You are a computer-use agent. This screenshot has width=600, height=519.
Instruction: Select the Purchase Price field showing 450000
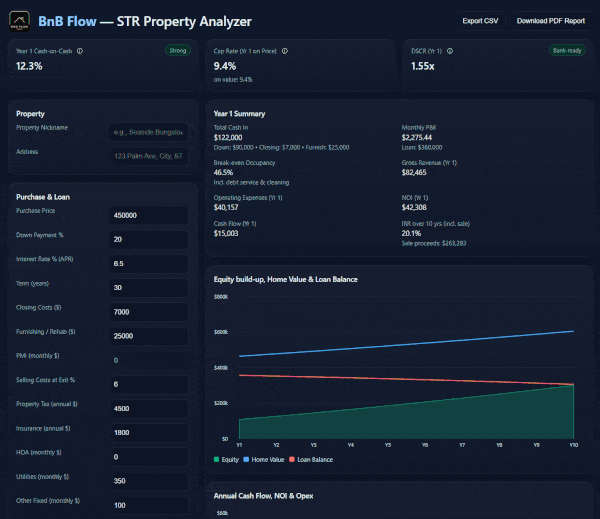click(x=148, y=215)
